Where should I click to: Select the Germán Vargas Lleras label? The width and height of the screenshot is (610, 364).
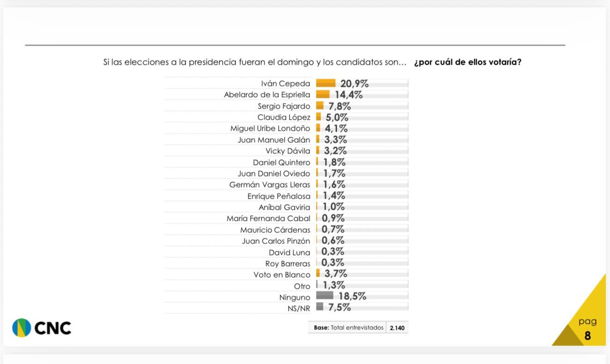click(270, 185)
